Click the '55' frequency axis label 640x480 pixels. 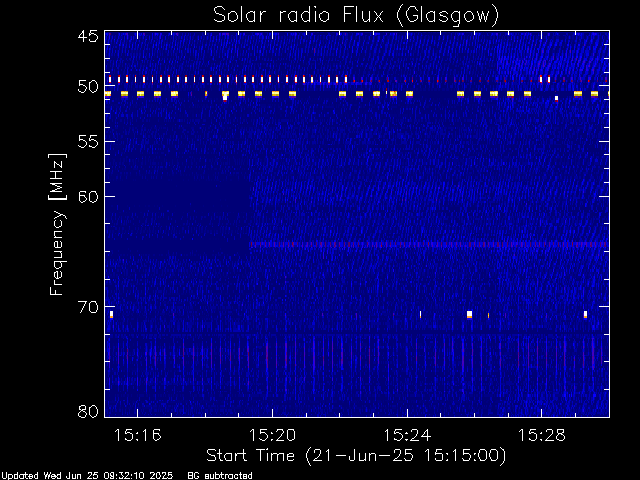88,142
